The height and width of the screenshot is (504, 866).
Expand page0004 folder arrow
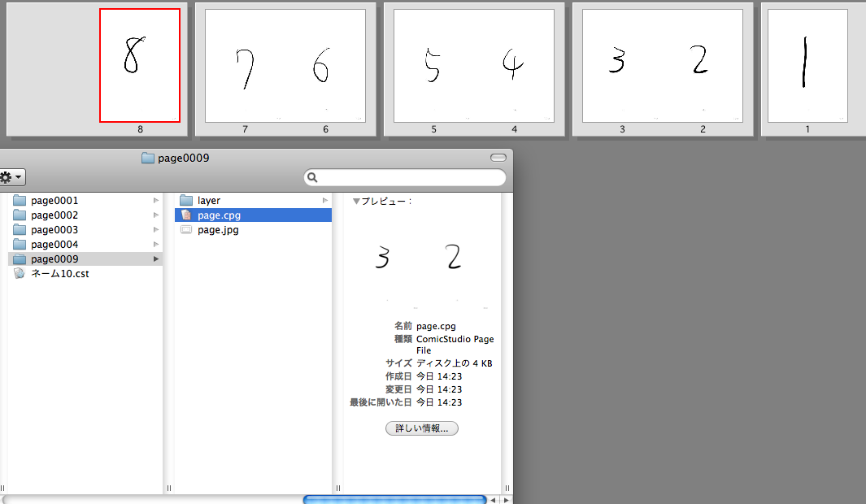click(156, 244)
